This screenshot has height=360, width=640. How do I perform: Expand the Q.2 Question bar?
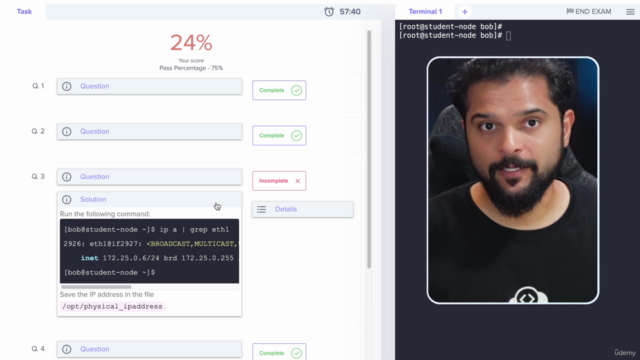tap(149, 131)
